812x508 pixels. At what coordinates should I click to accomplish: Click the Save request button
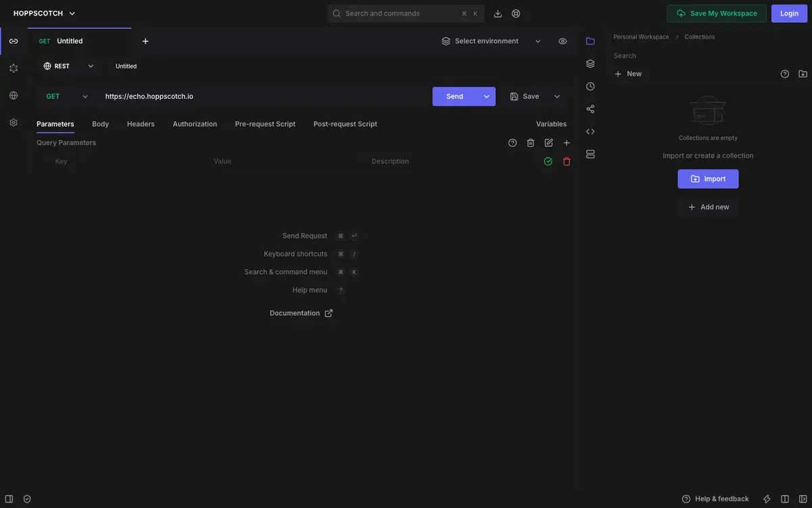(x=524, y=96)
